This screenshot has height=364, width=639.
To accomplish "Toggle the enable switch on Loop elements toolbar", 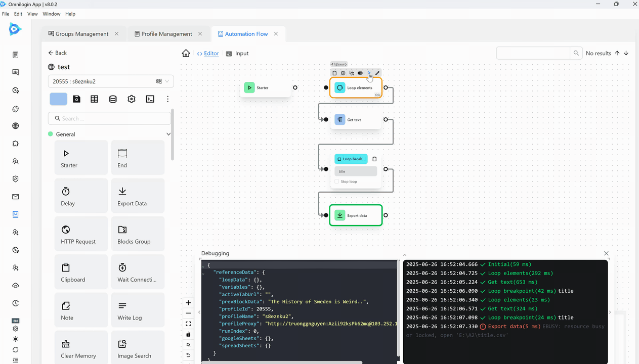I will point(360,73).
